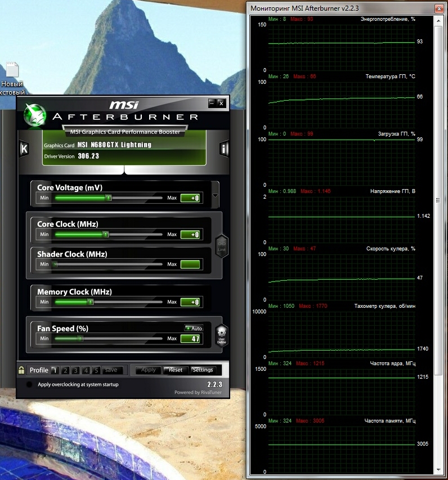
Task: Toggle the profile lock padlock icon
Action: pos(21,370)
